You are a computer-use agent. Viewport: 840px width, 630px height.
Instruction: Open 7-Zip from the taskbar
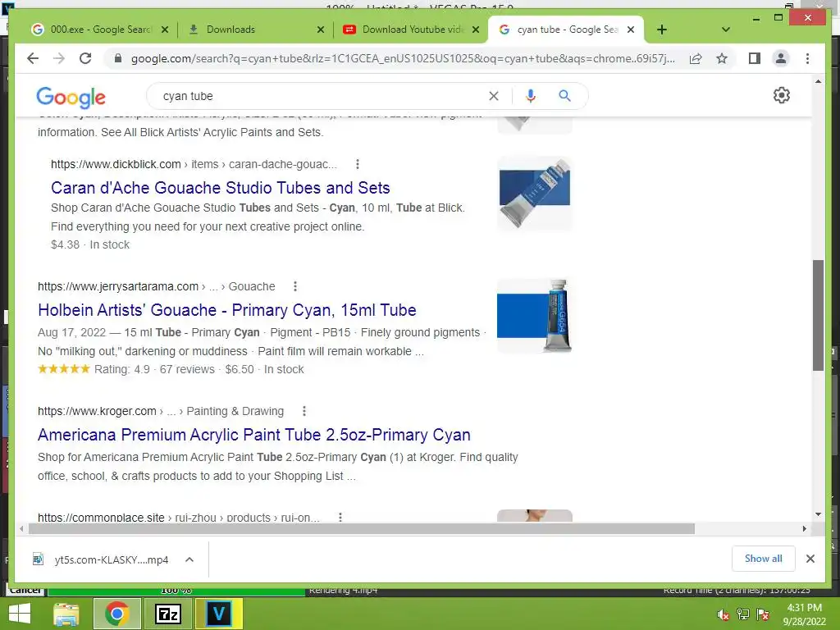pyautogui.click(x=168, y=614)
